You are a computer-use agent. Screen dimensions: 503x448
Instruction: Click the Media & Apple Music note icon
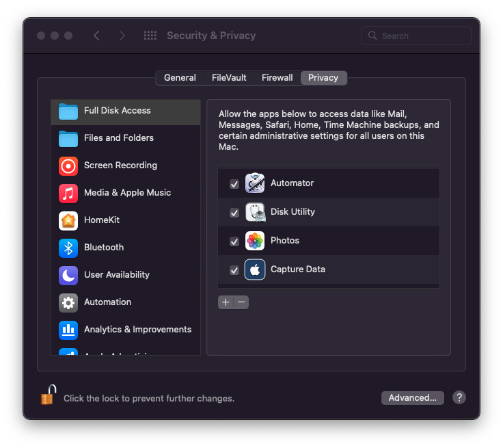point(68,194)
